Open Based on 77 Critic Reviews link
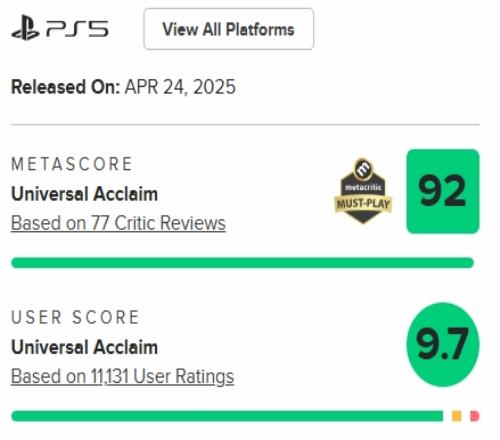Image resolution: width=500 pixels, height=440 pixels. pyautogui.click(x=118, y=223)
